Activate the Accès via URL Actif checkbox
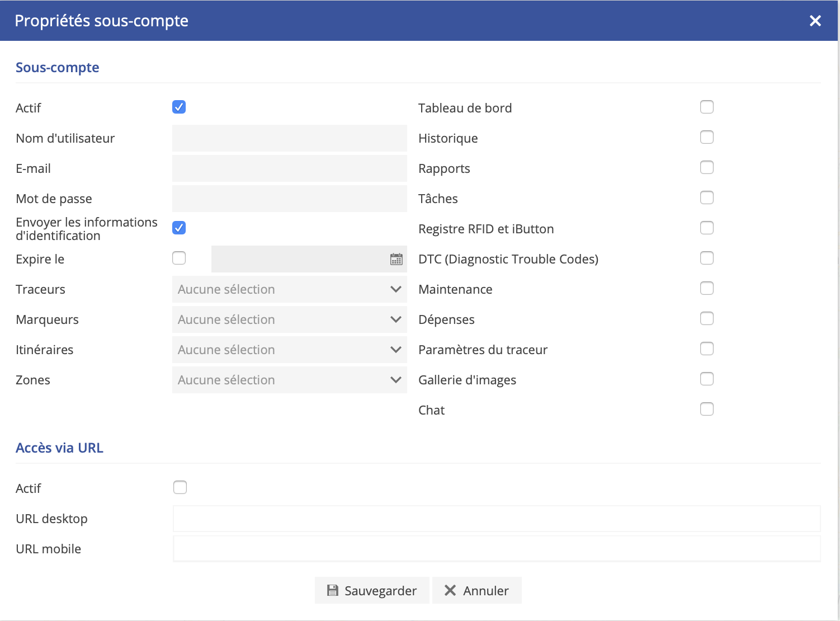Screen dimensions: 840x621 (180, 487)
